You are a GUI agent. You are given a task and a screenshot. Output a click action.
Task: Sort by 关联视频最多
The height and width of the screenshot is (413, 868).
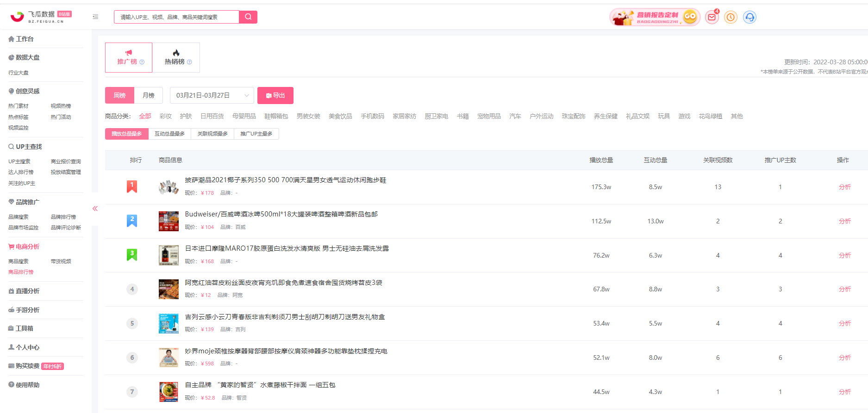(212, 134)
